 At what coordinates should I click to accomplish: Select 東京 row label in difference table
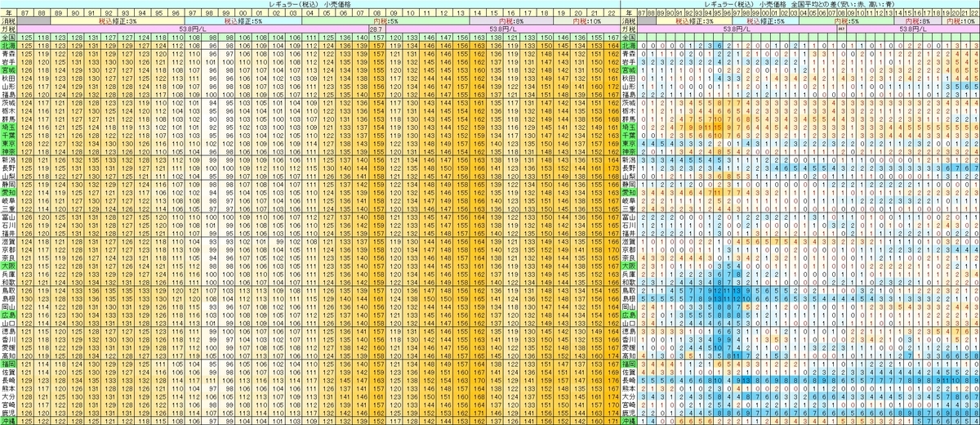tap(630, 144)
